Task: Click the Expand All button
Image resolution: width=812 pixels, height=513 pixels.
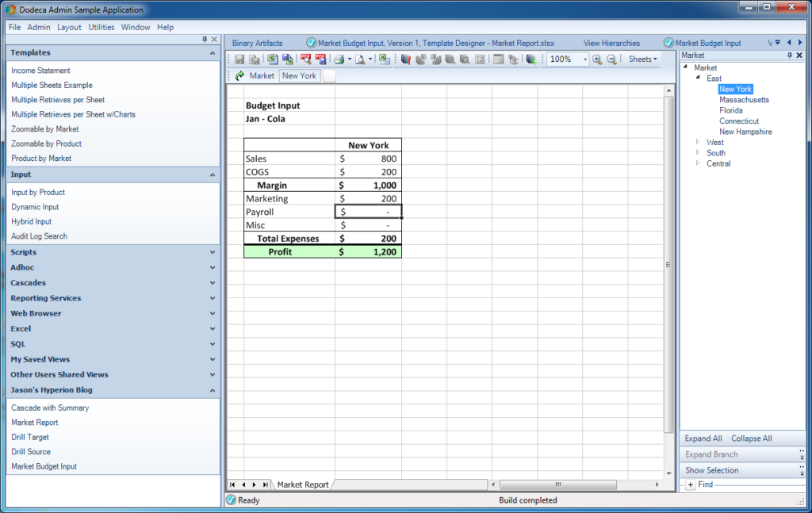Action: 703,438
